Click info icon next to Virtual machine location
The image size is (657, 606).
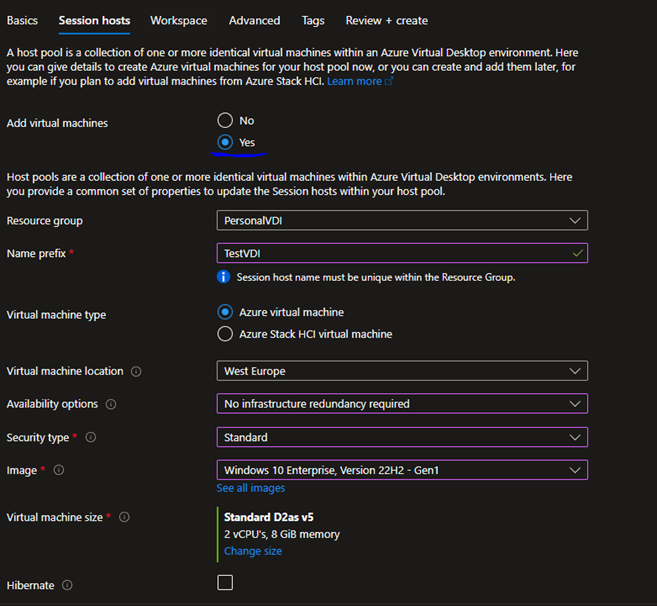click(x=136, y=371)
